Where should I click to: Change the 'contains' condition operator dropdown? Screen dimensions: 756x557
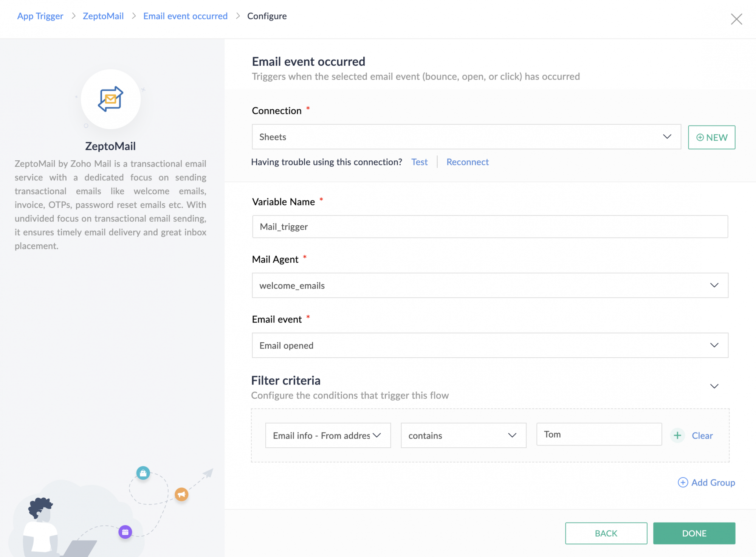click(x=463, y=436)
